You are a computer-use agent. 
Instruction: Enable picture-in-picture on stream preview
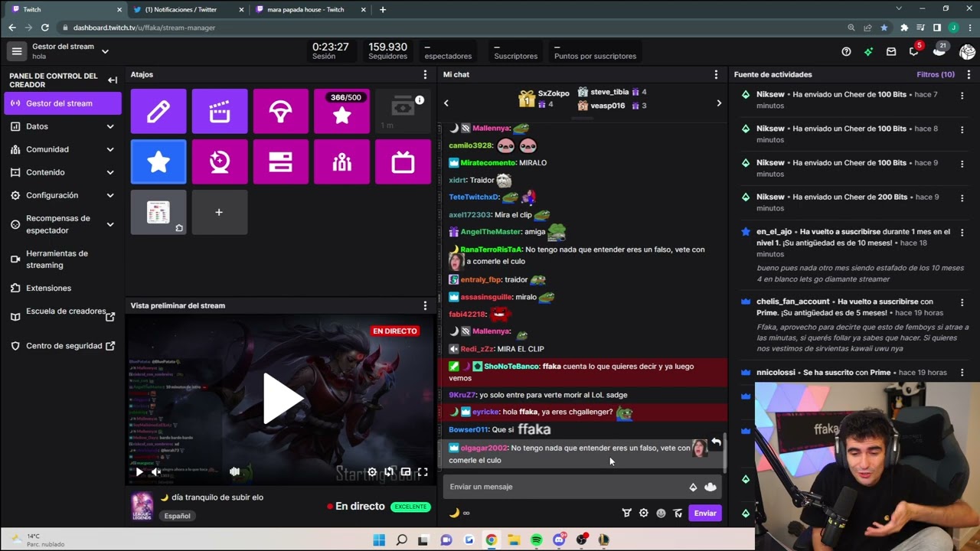406,472
